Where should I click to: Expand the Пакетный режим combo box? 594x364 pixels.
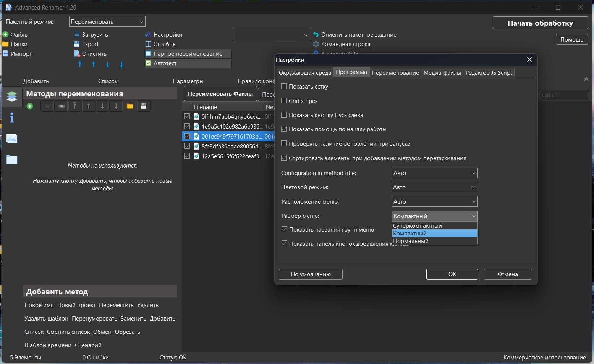click(x=107, y=22)
